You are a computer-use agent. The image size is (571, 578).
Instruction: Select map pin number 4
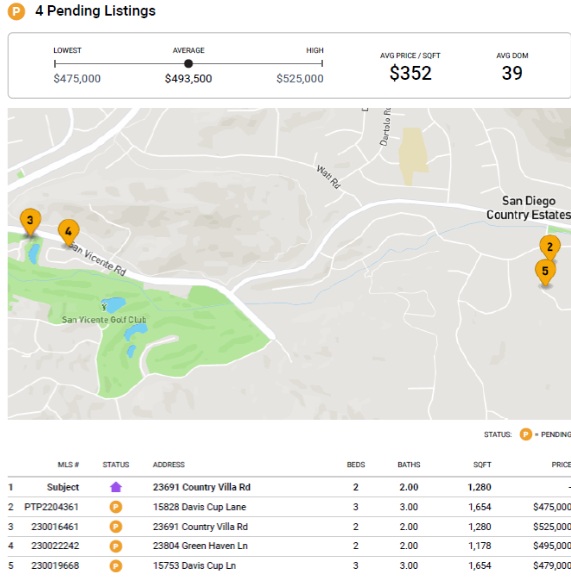(x=69, y=233)
